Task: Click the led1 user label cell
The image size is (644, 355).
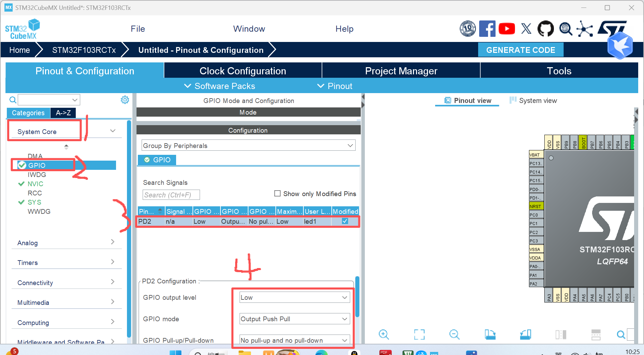Action: pos(317,221)
